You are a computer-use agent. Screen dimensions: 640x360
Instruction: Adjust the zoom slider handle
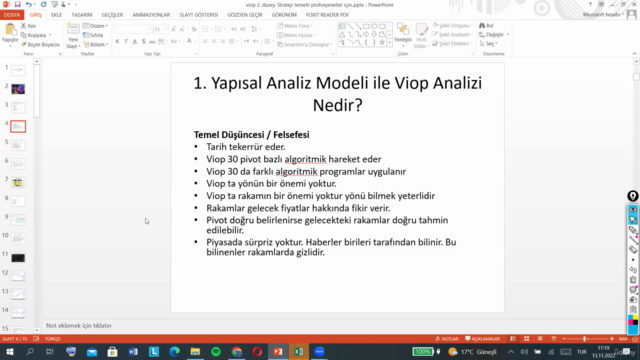(584, 339)
